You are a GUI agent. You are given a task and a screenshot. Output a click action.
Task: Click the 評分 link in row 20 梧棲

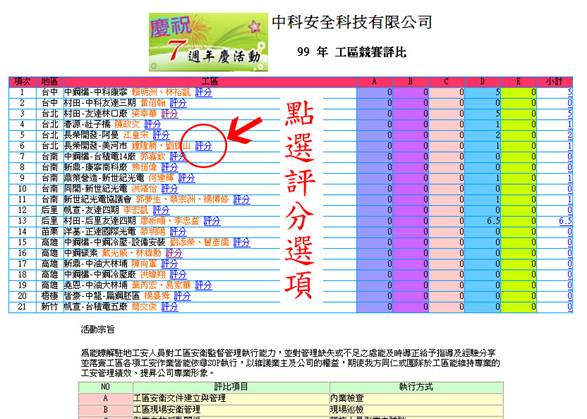[x=182, y=296]
